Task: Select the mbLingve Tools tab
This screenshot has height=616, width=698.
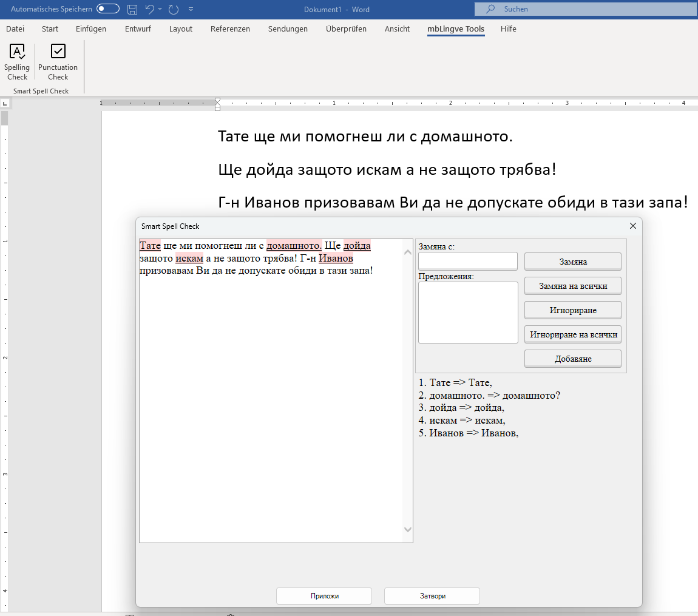Action: [456, 29]
